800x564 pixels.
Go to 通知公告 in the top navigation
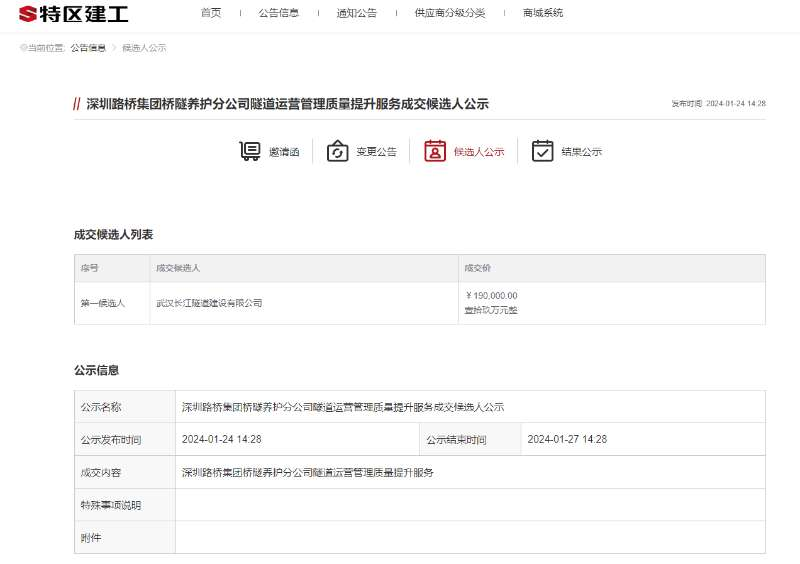(x=357, y=13)
